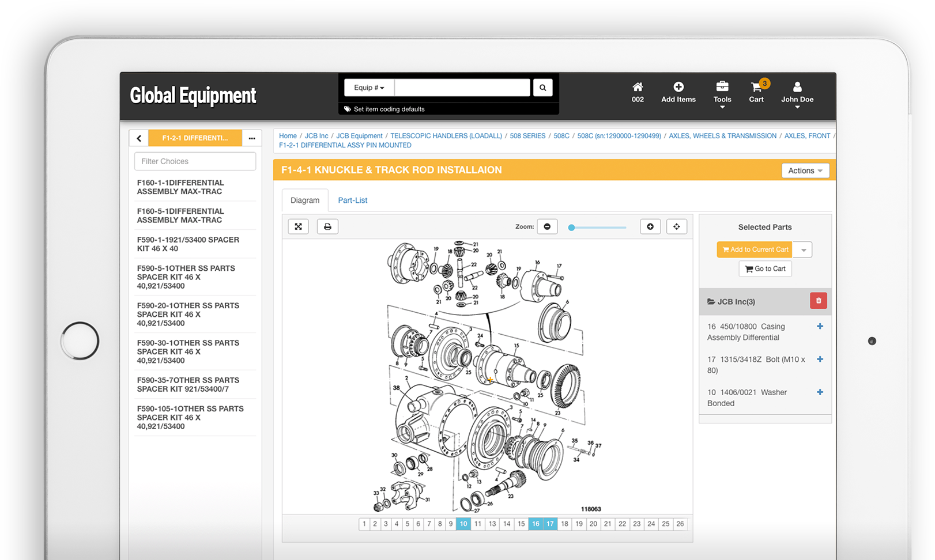Click the Filter Choices input field
This screenshot has width=935, height=560.
coord(195,161)
